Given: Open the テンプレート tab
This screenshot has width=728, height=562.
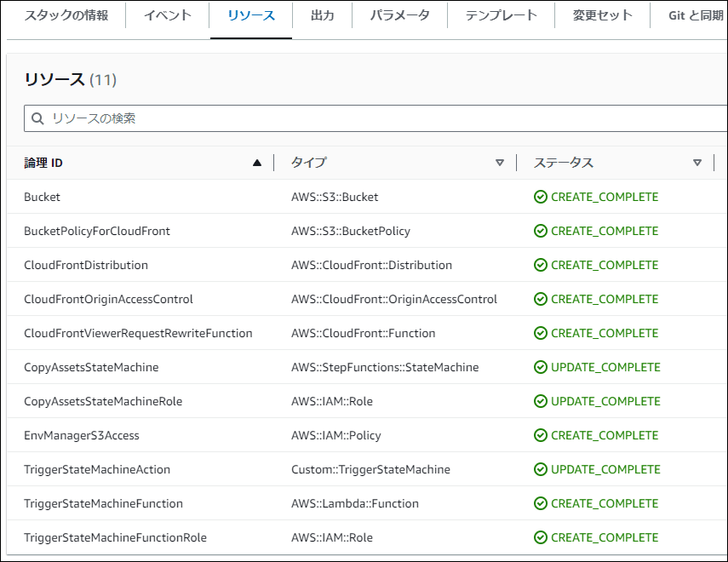Looking at the screenshot, I should 501,15.
